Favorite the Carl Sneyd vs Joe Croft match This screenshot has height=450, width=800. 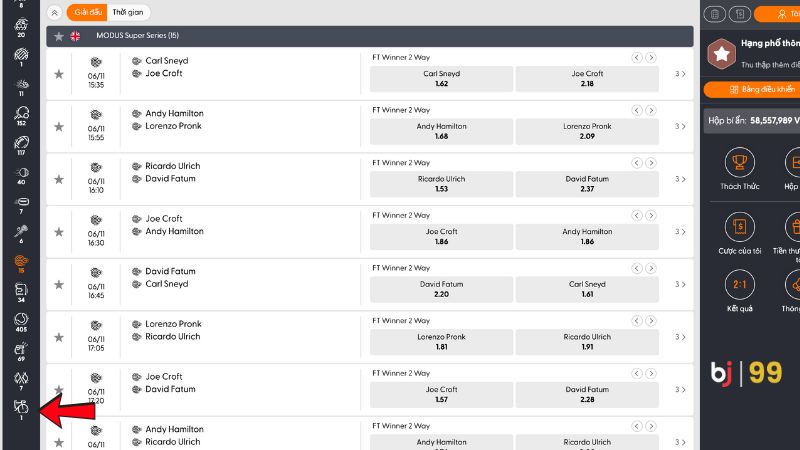(x=59, y=74)
